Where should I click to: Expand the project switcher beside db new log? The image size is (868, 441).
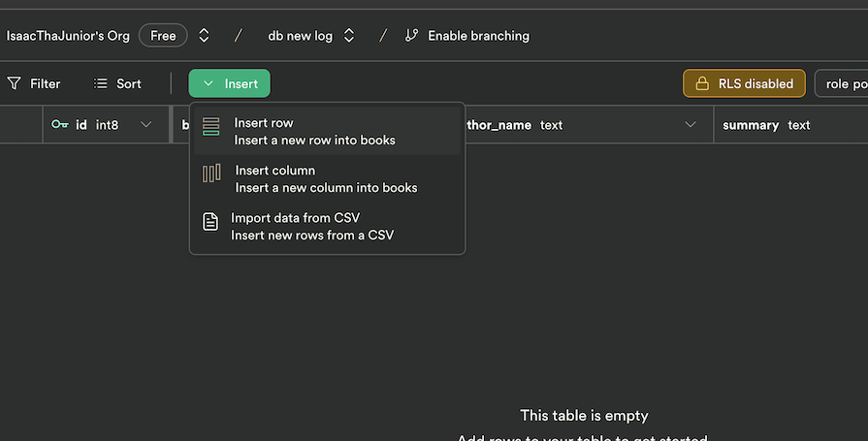[349, 36]
